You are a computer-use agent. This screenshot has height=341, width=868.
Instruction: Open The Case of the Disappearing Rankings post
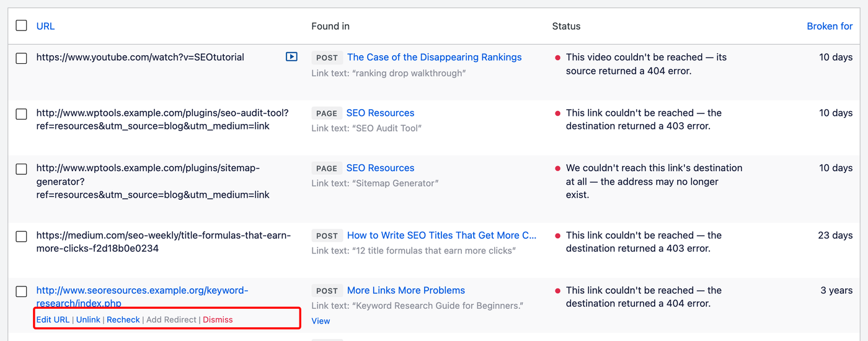pos(434,57)
